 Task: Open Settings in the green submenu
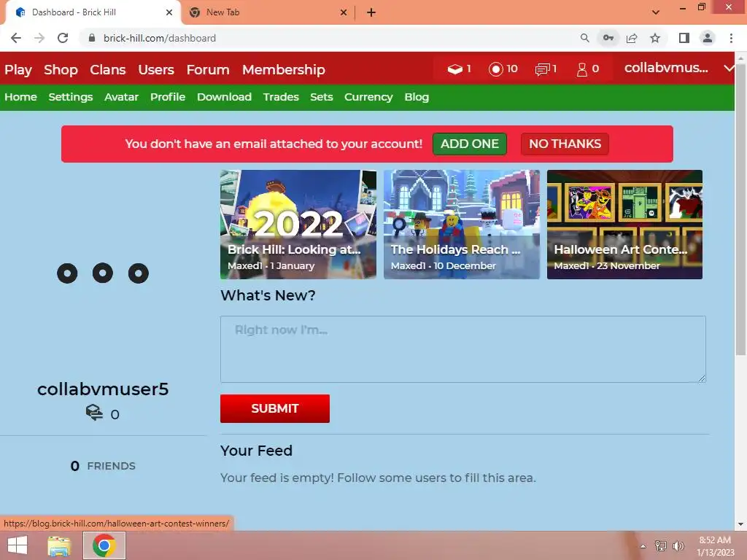[71, 97]
